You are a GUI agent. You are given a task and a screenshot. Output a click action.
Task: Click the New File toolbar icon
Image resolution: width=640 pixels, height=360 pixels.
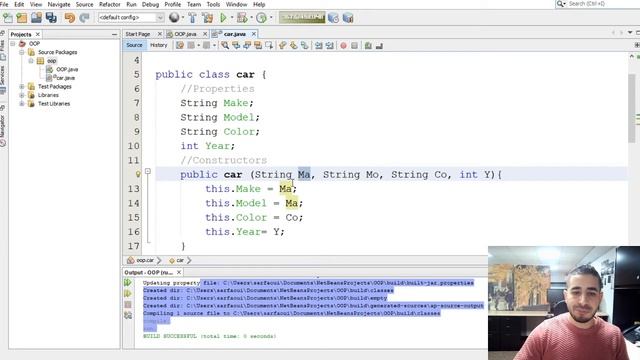click(x=8, y=18)
